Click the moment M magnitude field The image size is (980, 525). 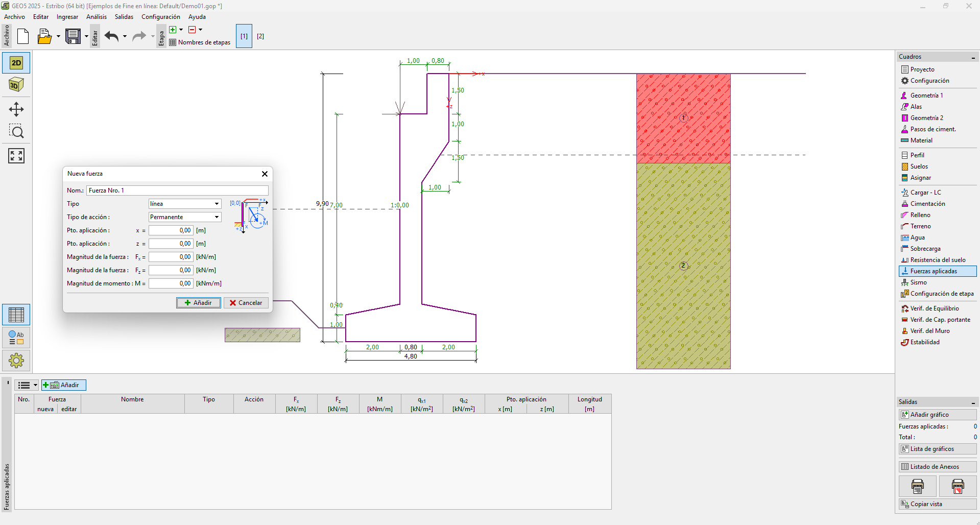(171, 283)
